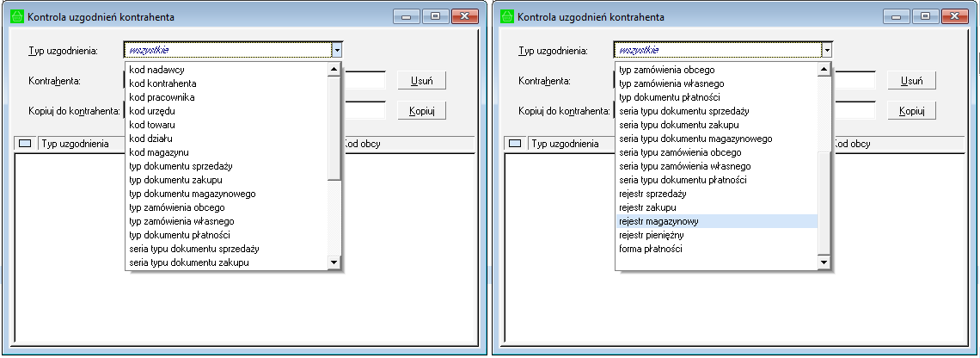Collapse the right window's Typ uzgodnienia combo box
This screenshot has width=980, height=358.
827,51
